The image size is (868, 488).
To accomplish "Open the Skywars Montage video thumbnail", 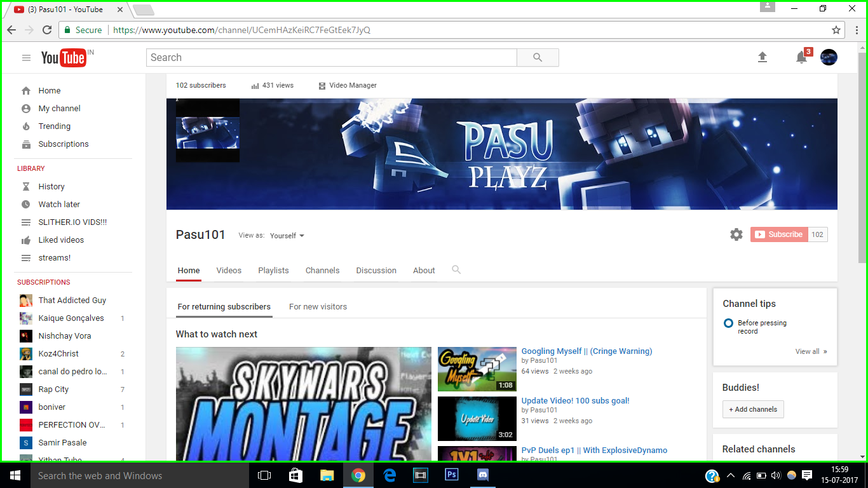I will coord(304,403).
